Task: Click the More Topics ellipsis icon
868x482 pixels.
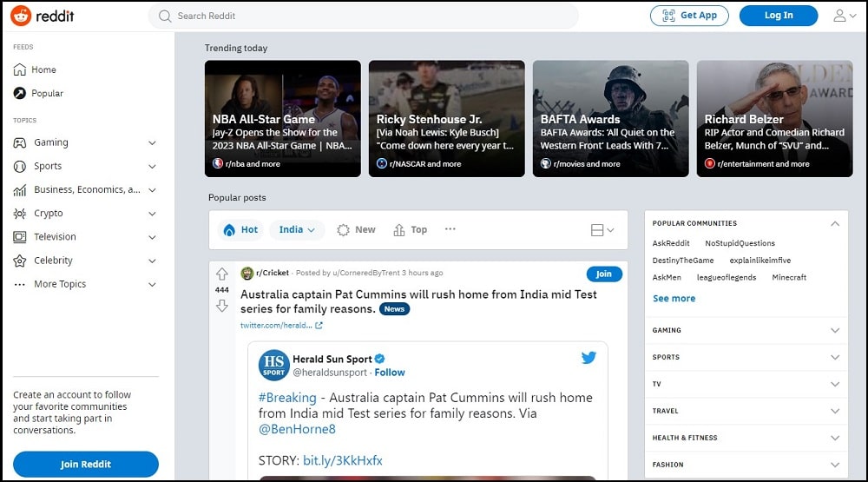Action: 19,284
